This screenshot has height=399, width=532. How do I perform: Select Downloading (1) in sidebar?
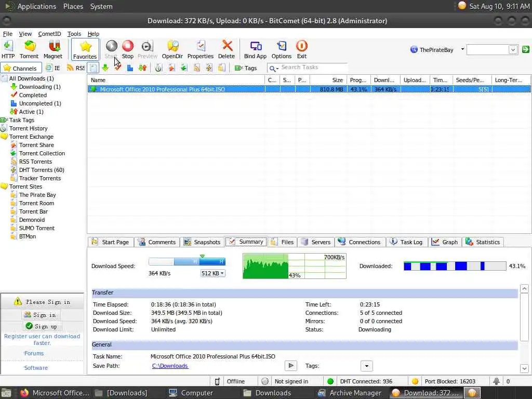39,87
